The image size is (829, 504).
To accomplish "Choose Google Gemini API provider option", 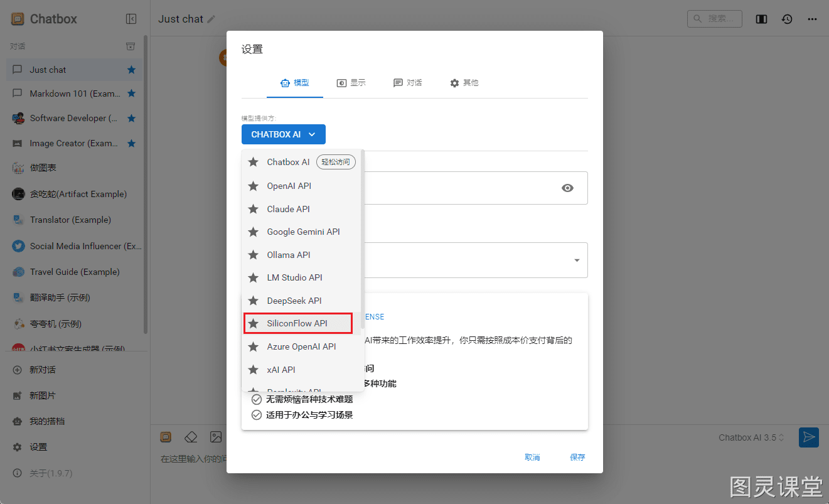I will 302,232.
